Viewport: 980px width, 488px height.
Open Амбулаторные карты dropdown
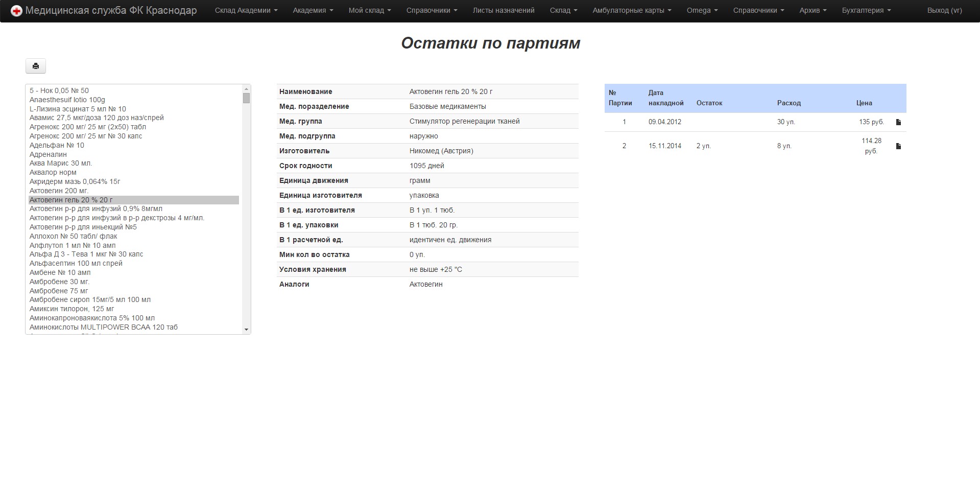point(632,10)
